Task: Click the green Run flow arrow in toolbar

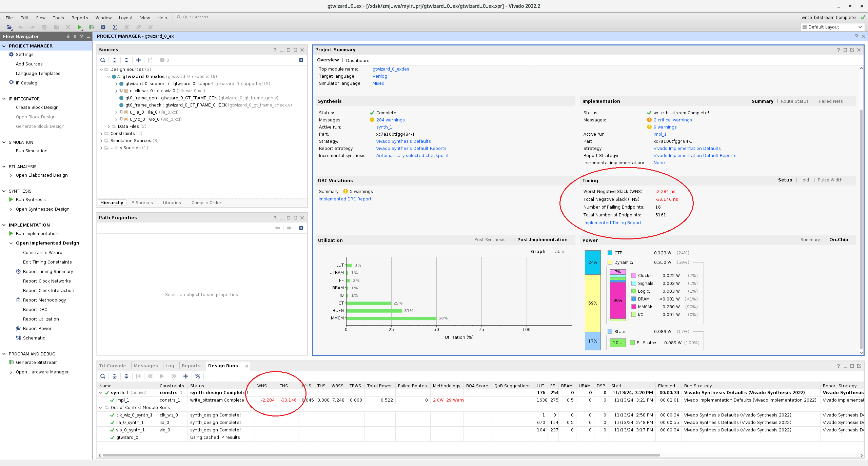Action: coord(79,27)
